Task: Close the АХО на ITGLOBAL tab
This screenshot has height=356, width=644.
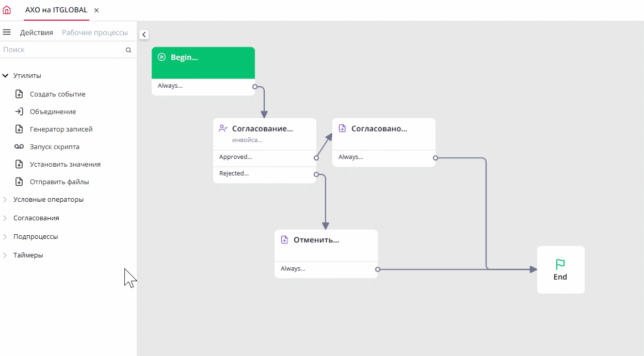Action: [x=96, y=10]
